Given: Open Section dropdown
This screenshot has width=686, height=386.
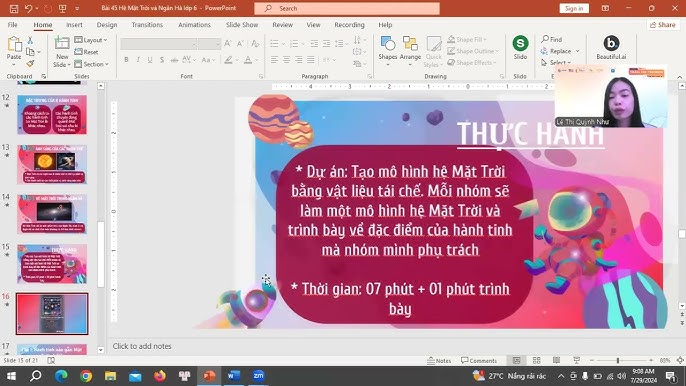Looking at the screenshot, I should click(91, 64).
